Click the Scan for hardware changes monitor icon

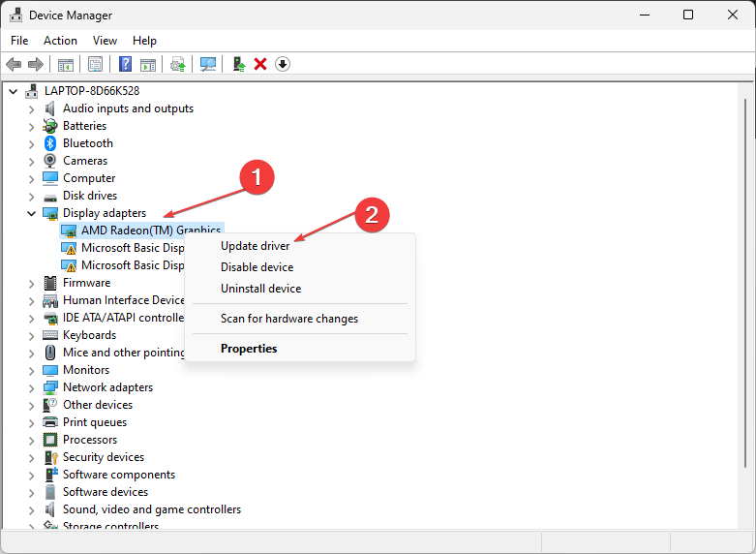click(x=208, y=64)
